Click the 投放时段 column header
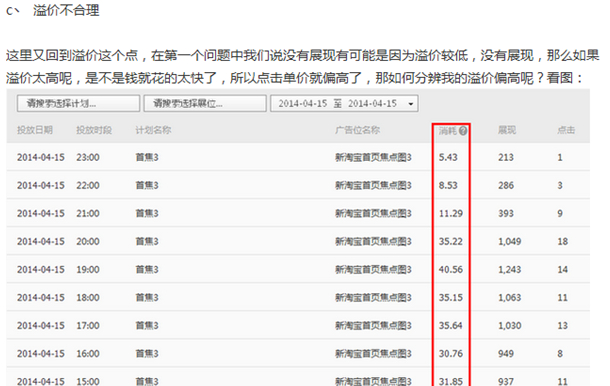 tap(94, 130)
